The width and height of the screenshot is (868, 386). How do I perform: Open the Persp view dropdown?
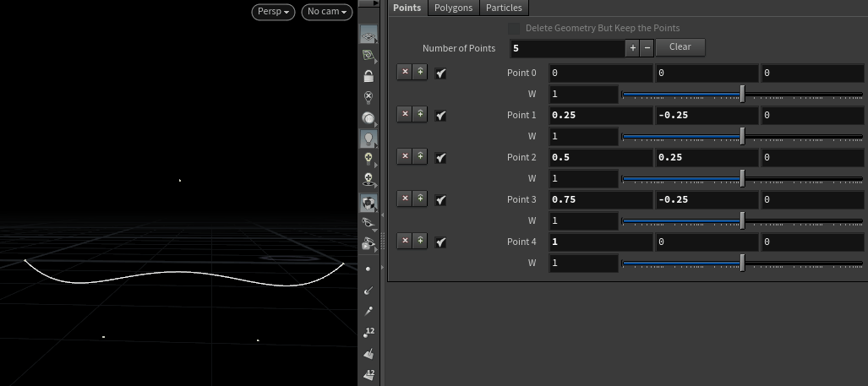point(274,12)
